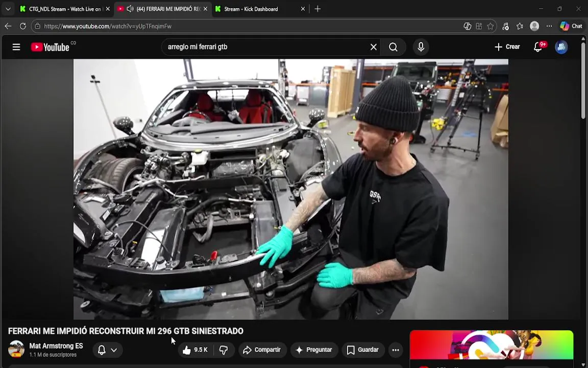Start voice search with the microphone
The width and height of the screenshot is (588, 368).
click(421, 47)
